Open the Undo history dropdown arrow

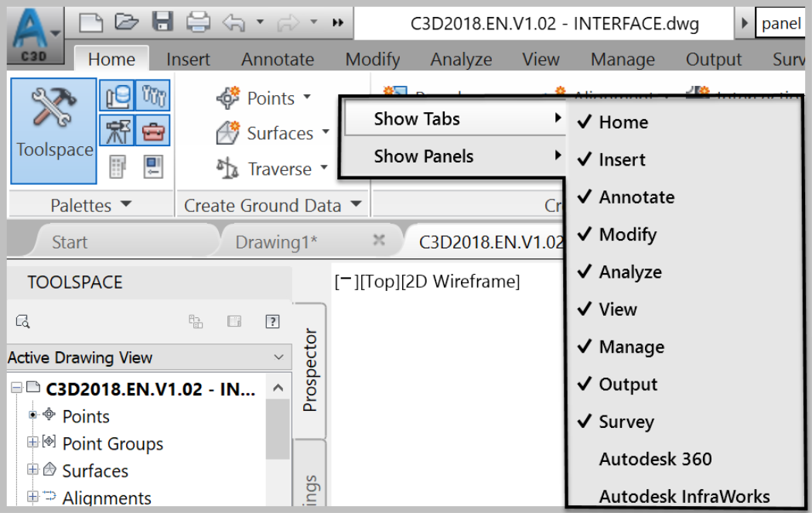click(x=260, y=22)
